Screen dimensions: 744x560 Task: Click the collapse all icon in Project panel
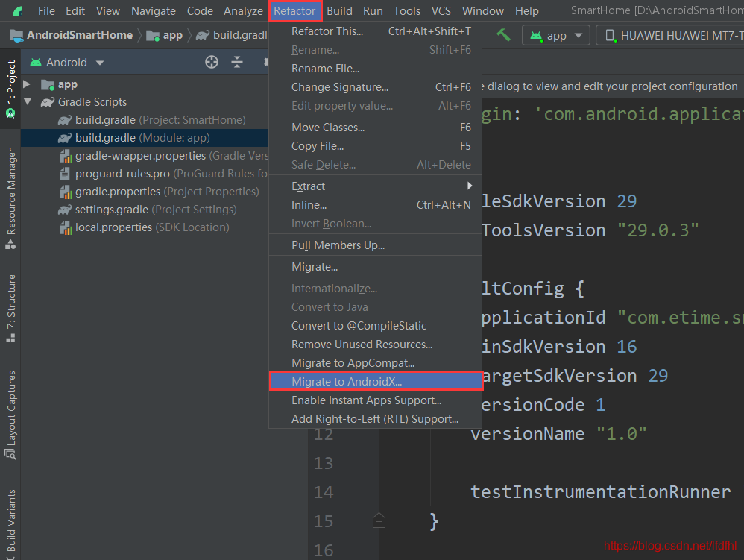(x=237, y=62)
